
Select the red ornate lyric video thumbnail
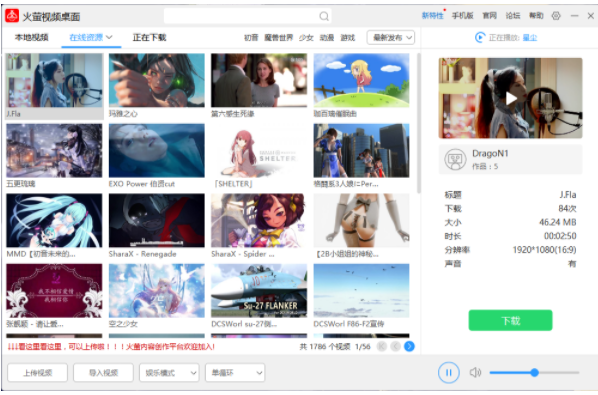(54, 291)
